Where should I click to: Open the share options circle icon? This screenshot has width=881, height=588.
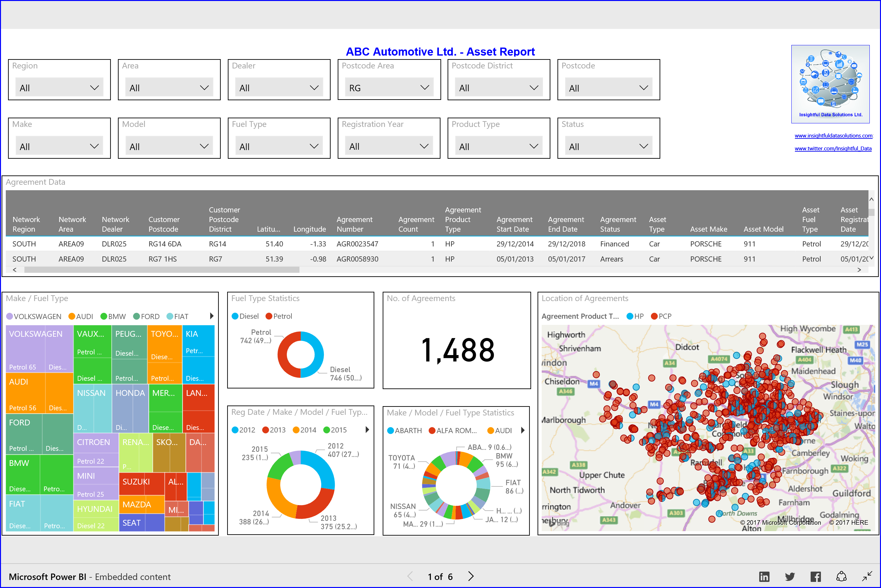(x=841, y=576)
